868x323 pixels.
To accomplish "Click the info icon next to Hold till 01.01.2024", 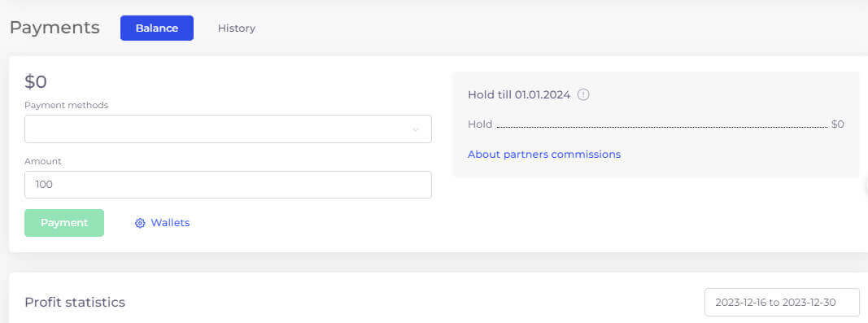I will (x=583, y=94).
